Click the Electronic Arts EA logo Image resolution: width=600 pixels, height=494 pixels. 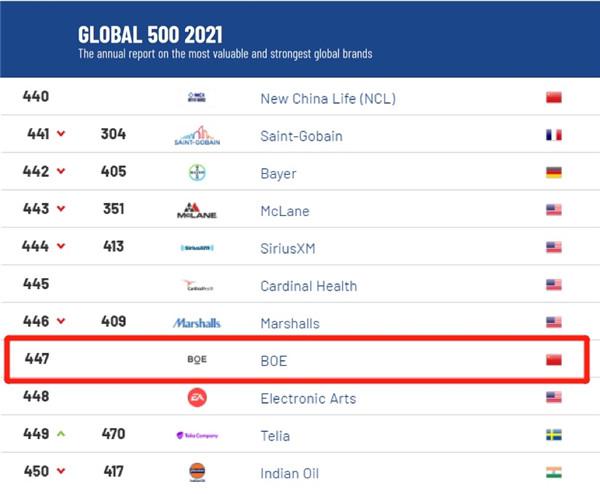coord(197,398)
